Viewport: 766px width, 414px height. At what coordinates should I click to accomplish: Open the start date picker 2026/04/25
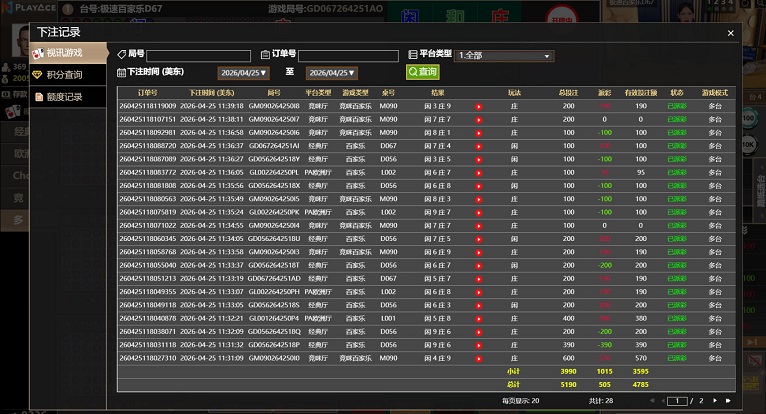click(x=244, y=73)
